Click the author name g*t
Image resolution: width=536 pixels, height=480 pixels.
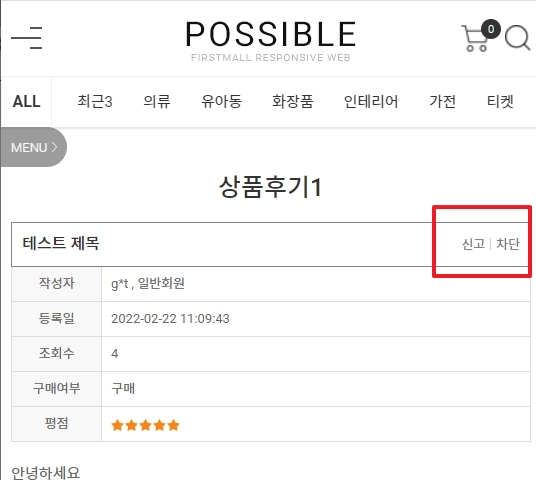(x=120, y=283)
